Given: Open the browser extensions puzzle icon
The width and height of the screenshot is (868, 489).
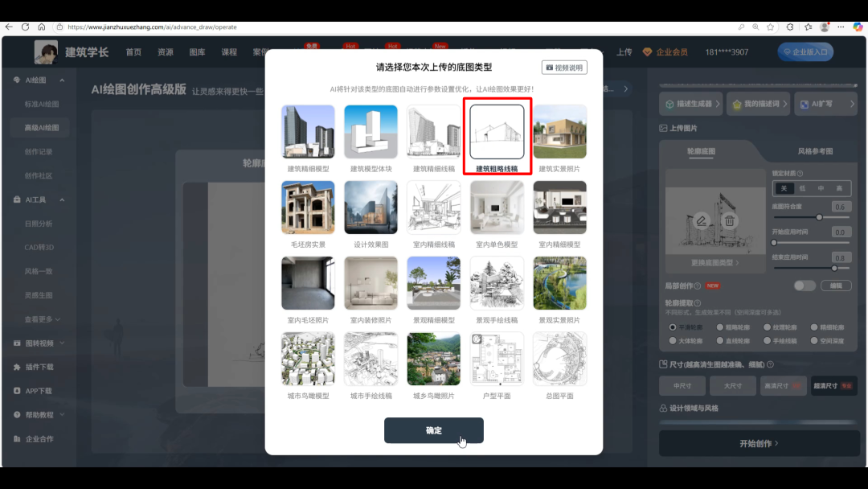Looking at the screenshot, I should pyautogui.click(x=790, y=27).
